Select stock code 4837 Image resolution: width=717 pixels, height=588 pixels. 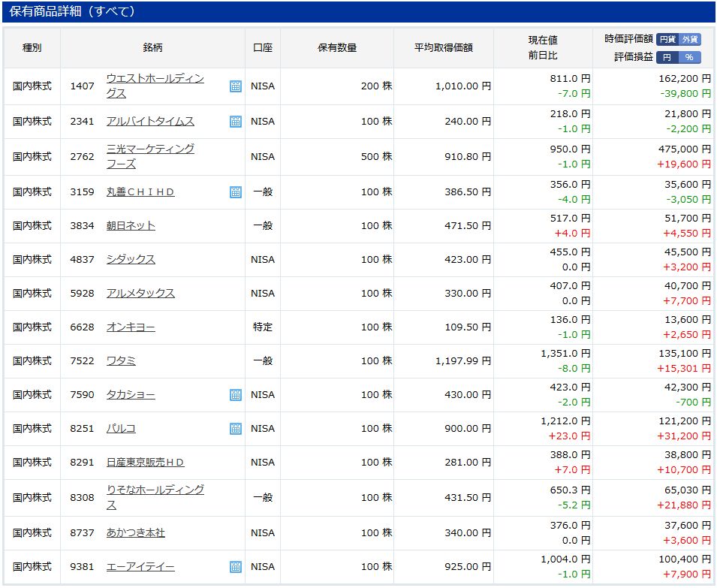82,260
